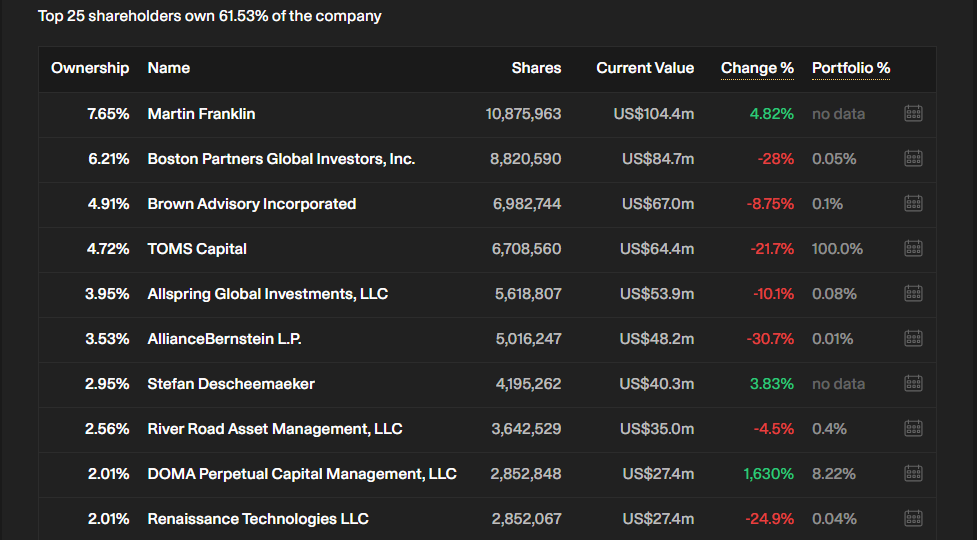Click calendar icon beside Brown Advisory Incorporated
Viewport: 977px width, 540px height.
912,204
